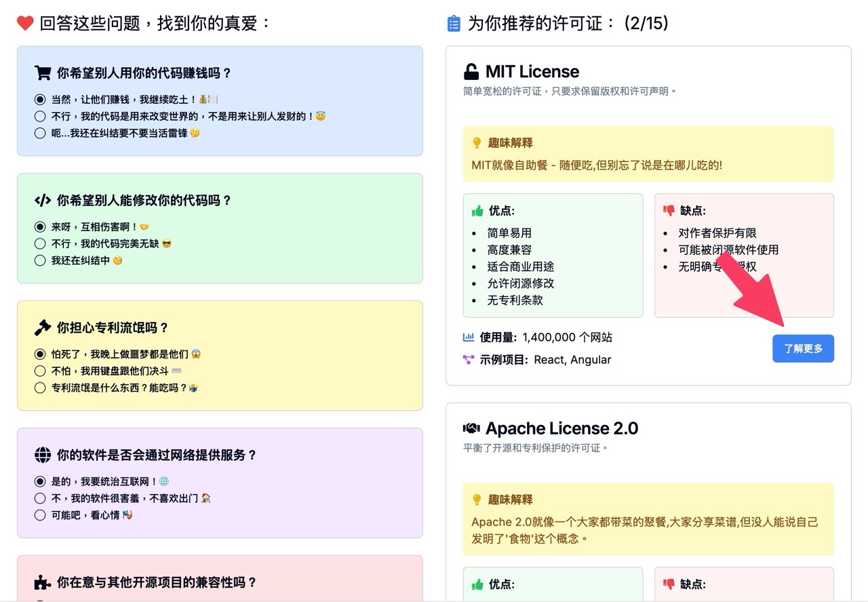
Task: Click the code brackets icon beside modify question
Action: (x=43, y=201)
